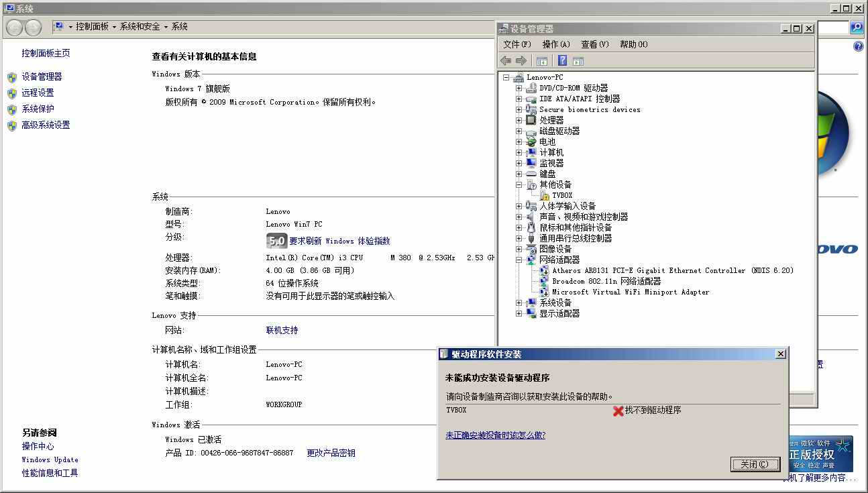Click the TVBOX entry in driver install dialog
This screenshot has width=868, height=493.
click(x=456, y=410)
